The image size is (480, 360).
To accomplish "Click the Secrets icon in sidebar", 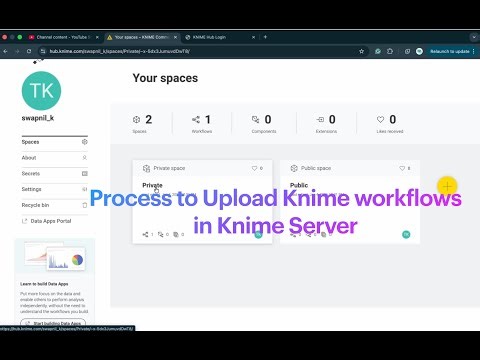I will pos(85,174).
